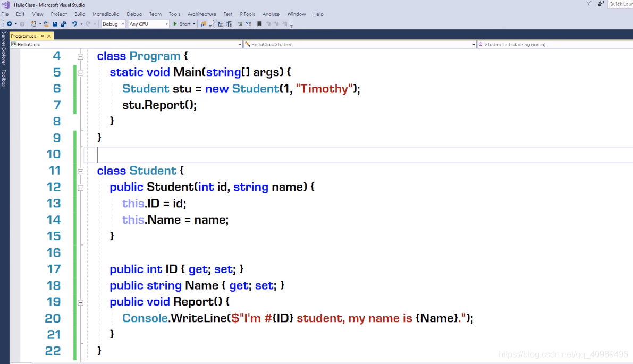Click the green Start play icon
The height and width of the screenshot is (364, 633).
click(x=175, y=24)
